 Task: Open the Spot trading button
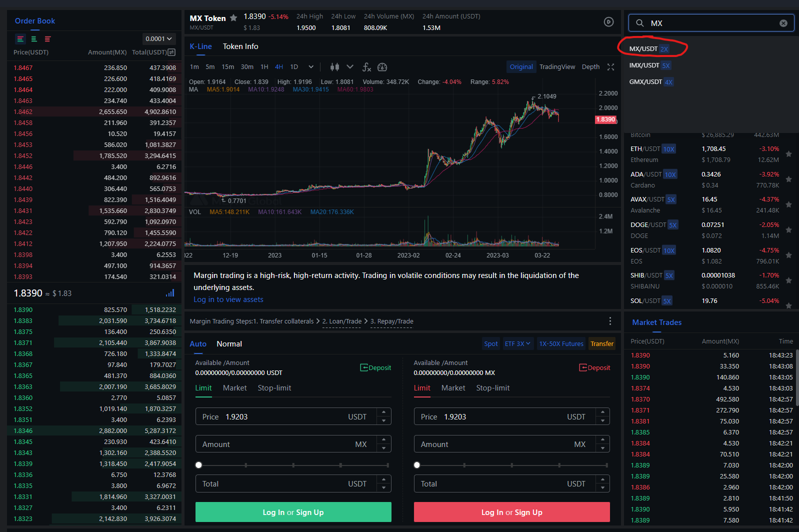(x=491, y=343)
